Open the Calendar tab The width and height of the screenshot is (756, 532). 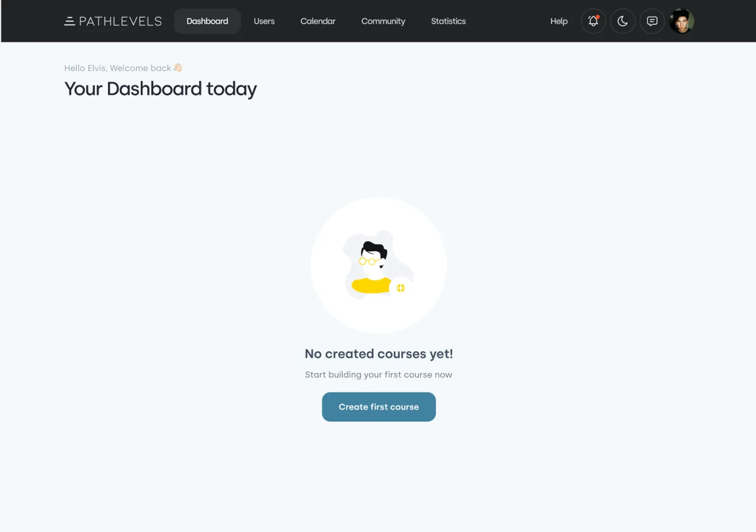point(318,21)
